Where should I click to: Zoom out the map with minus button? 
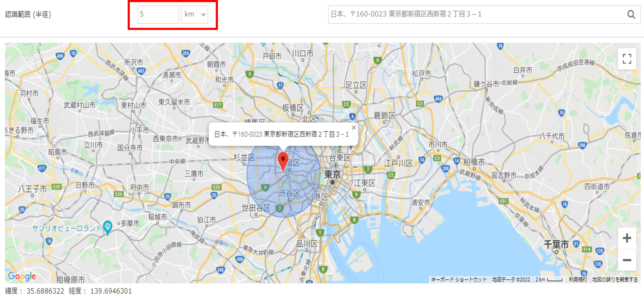627,260
